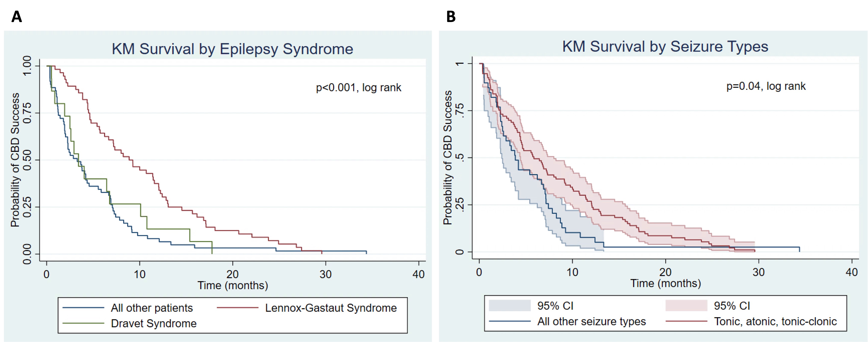Click the "p<0.001, log rank" annotation
Viewport: 868px width, 342px height.
click(x=359, y=88)
